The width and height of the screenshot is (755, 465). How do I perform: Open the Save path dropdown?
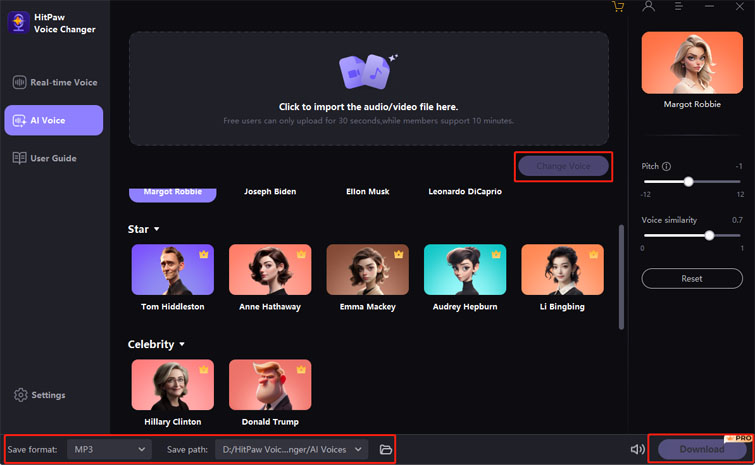click(291, 449)
